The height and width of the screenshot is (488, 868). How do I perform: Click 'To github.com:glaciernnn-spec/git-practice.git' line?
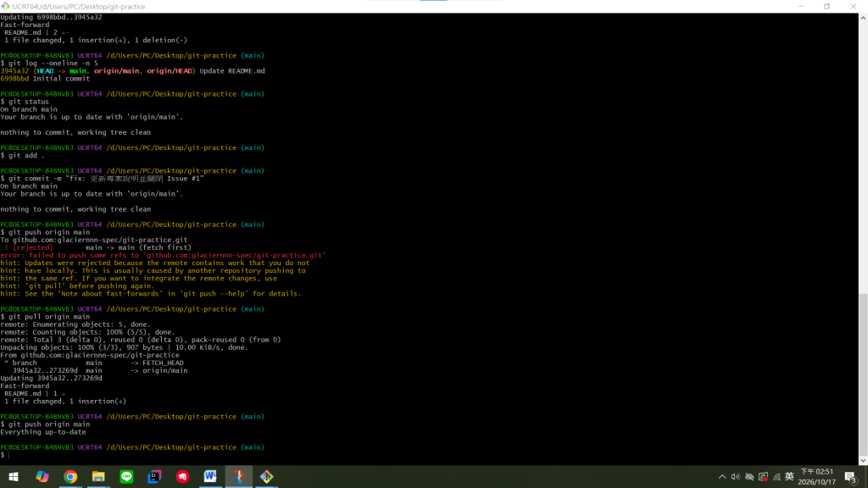tap(94, 240)
